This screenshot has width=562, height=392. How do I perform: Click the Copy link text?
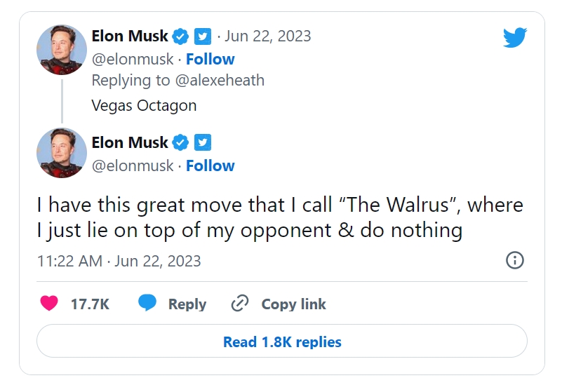[293, 304]
